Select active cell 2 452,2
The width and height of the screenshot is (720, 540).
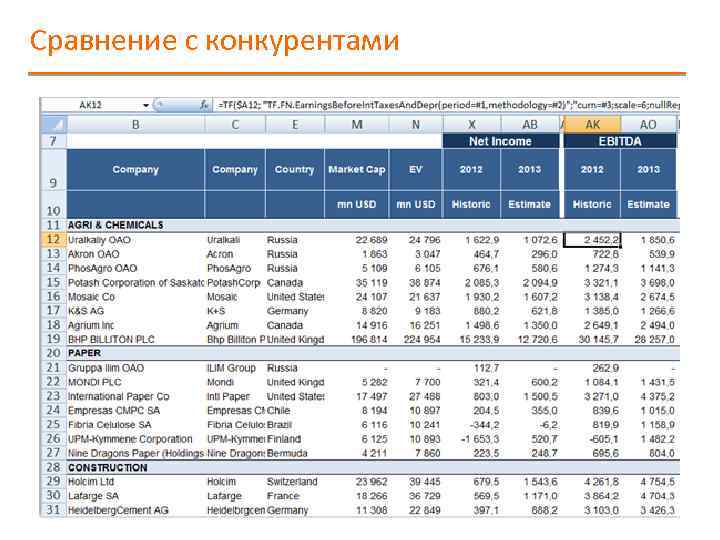[x=592, y=240]
